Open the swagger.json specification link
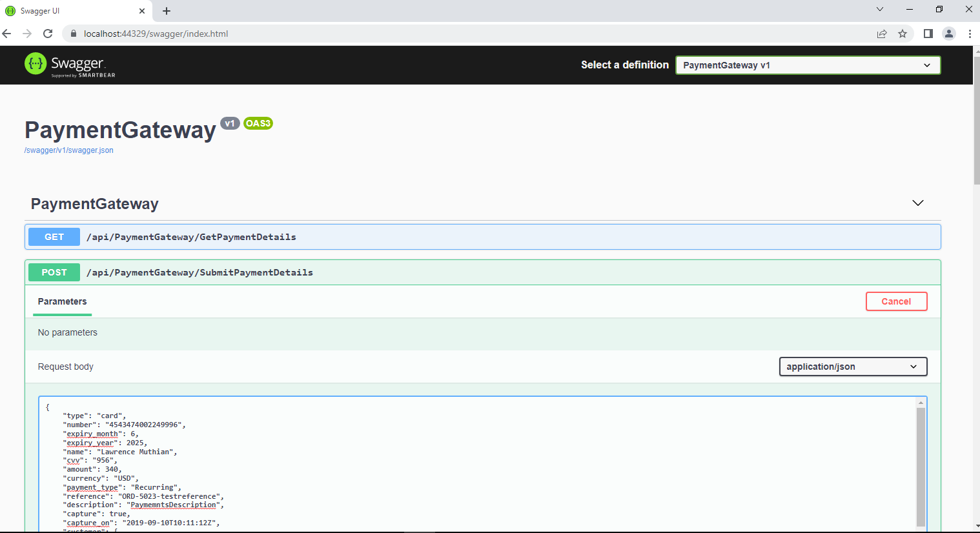 click(68, 150)
